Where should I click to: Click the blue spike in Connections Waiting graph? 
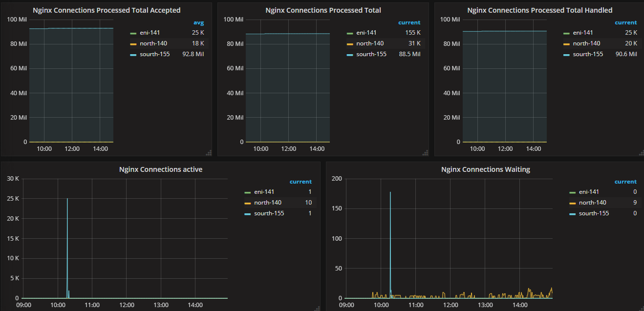(x=390, y=244)
